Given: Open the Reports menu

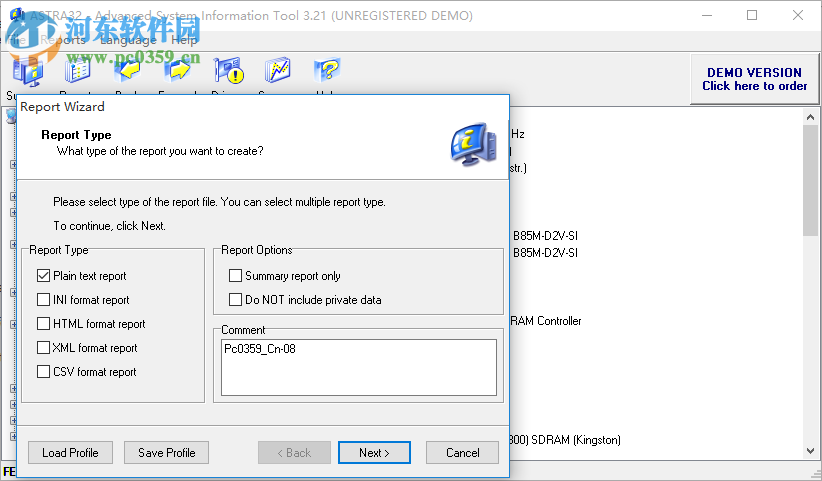Looking at the screenshot, I should [63, 40].
